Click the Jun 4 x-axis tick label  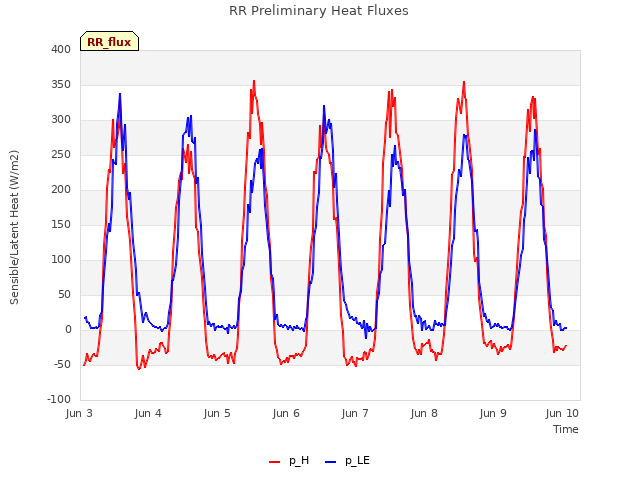coord(148,413)
